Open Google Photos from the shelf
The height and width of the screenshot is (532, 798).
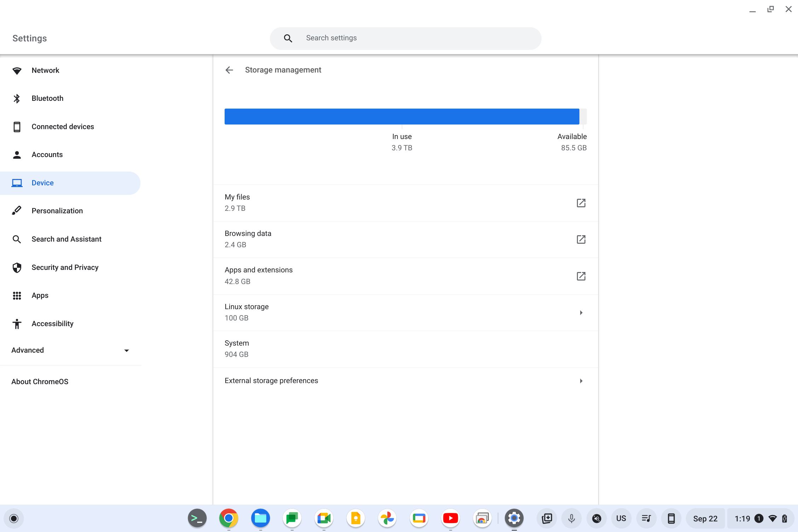[x=387, y=518]
